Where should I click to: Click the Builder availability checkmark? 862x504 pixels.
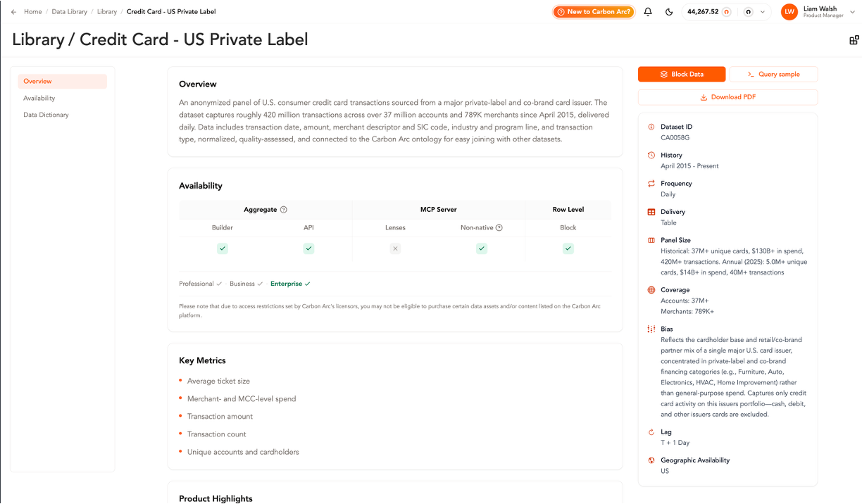tap(223, 248)
